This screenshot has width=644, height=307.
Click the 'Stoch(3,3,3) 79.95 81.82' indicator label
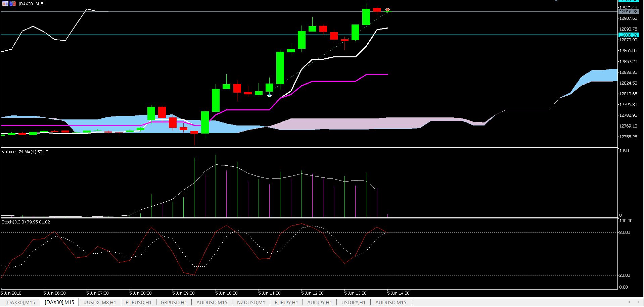pos(26,222)
